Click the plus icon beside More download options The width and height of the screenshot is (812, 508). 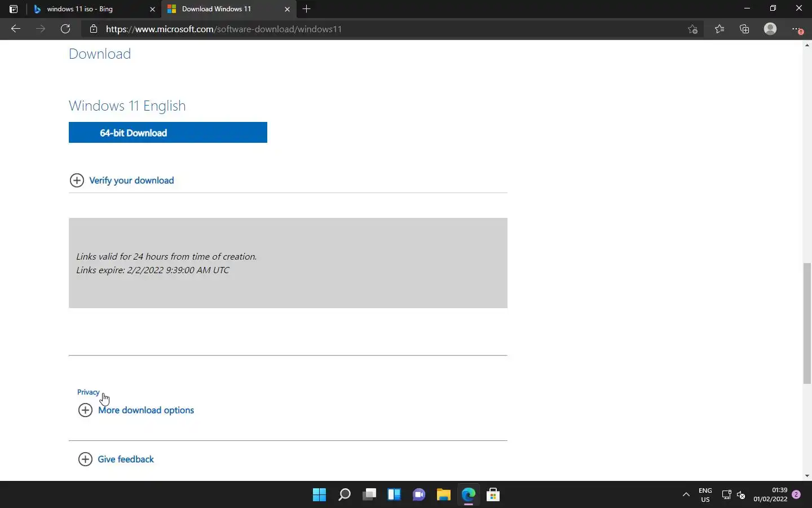85,410
